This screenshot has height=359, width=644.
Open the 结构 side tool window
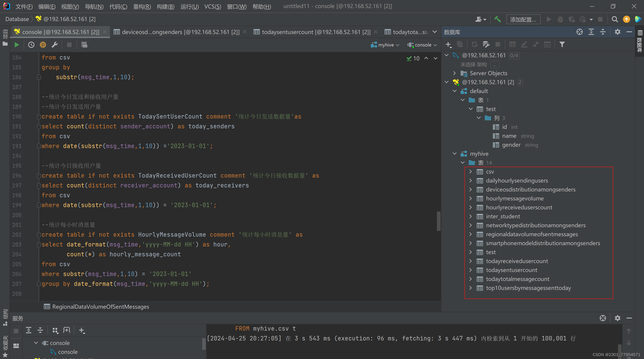click(x=5, y=317)
